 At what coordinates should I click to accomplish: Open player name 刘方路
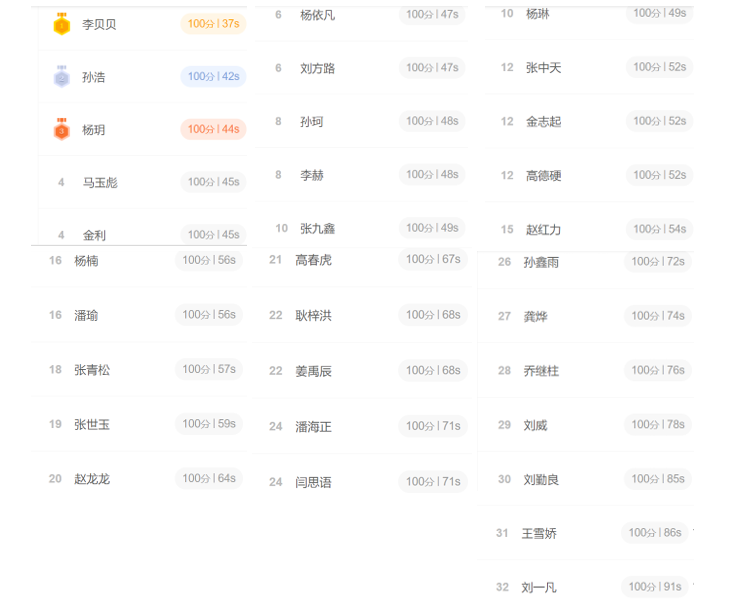click(318, 69)
